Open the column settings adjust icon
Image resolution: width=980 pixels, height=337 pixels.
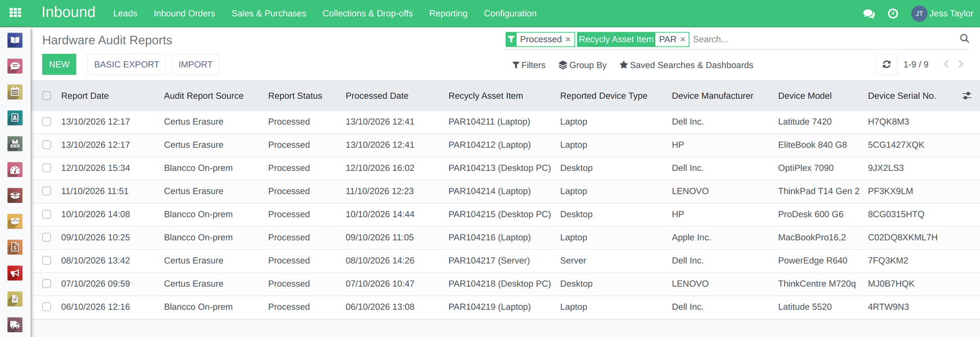[x=967, y=96]
